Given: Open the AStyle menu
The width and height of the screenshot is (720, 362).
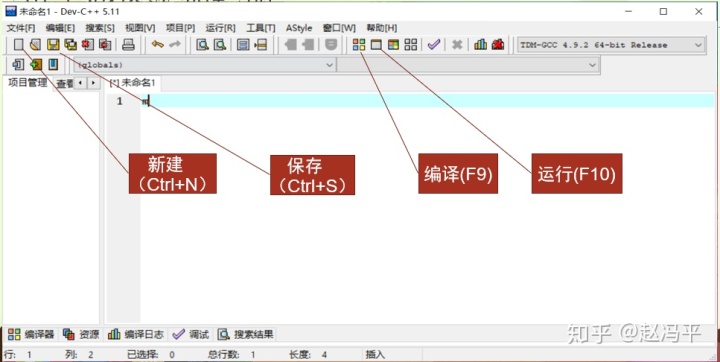Looking at the screenshot, I should coord(299,28).
